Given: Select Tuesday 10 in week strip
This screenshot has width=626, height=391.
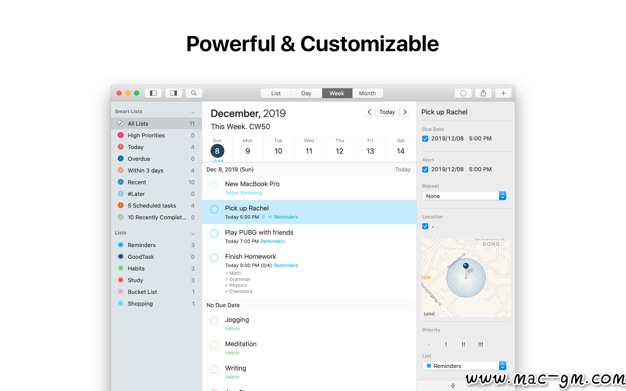Looking at the screenshot, I should 278,149.
